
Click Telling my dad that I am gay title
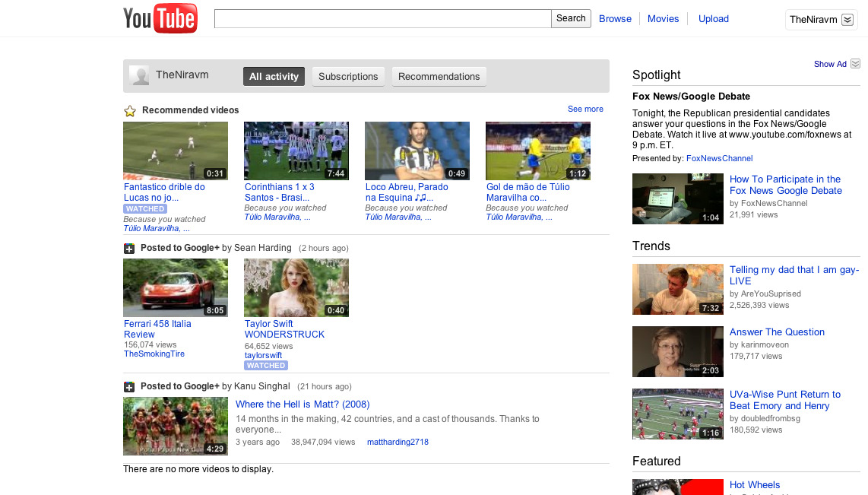click(794, 275)
